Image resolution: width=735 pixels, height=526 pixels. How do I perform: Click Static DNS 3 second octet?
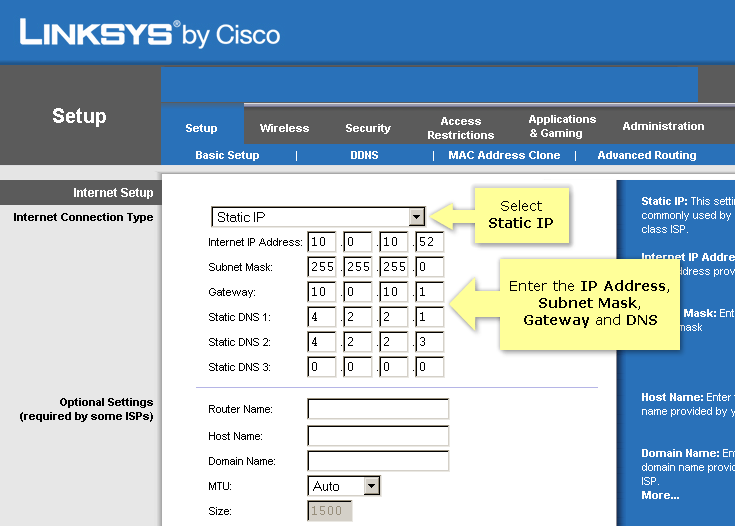click(358, 367)
